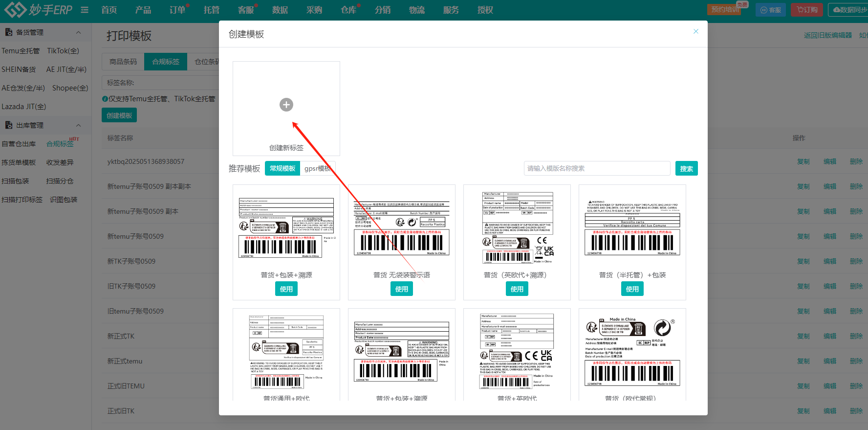Image resolution: width=868 pixels, height=430 pixels.
Task: Open the 预约培训 button in header
Action: coord(725,10)
